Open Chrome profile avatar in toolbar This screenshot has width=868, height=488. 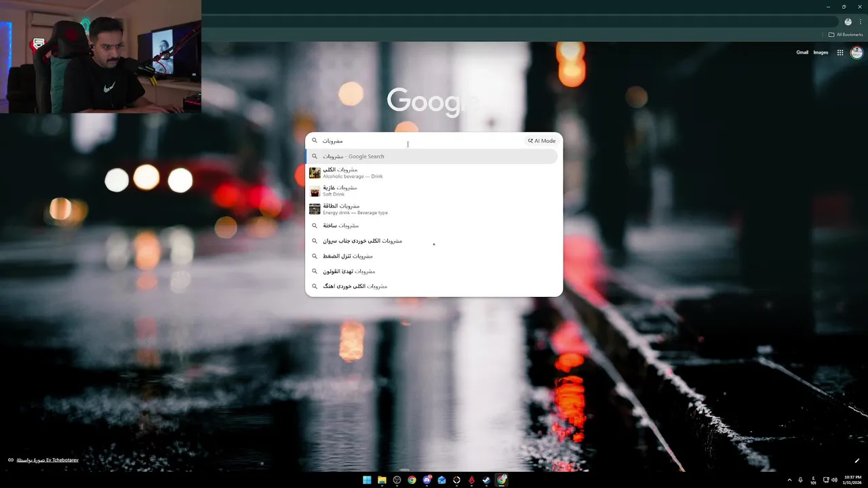pyautogui.click(x=848, y=22)
